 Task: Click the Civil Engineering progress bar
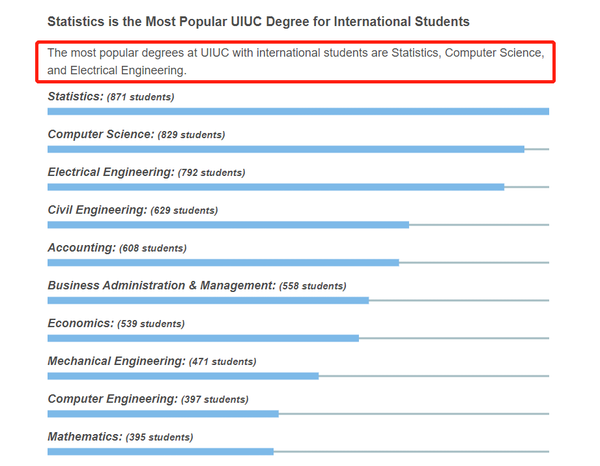click(228, 224)
